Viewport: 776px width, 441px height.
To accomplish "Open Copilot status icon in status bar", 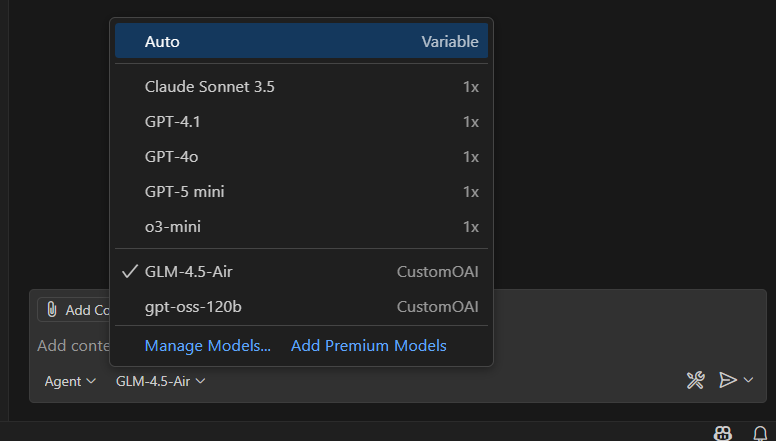I will [722, 433].
